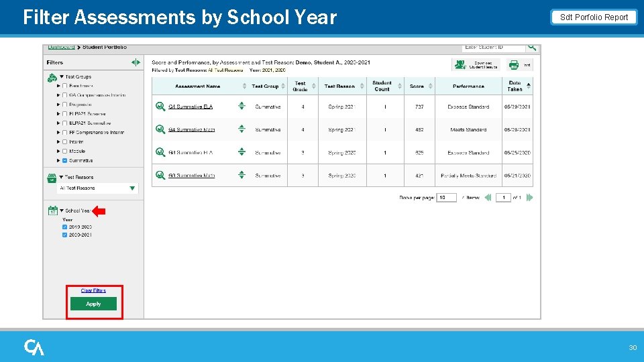Open the G3 Summative ELA magnifier icon
Image resolution: width=644 pixels, height=362 pixels.
click(x=160, y=152)
